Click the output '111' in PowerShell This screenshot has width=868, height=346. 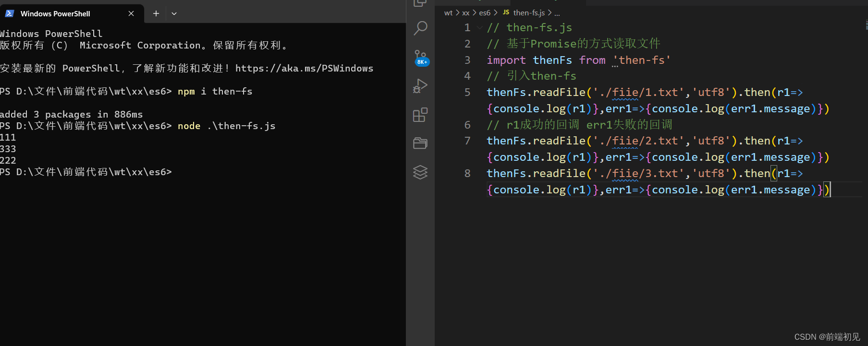[8, 137]
